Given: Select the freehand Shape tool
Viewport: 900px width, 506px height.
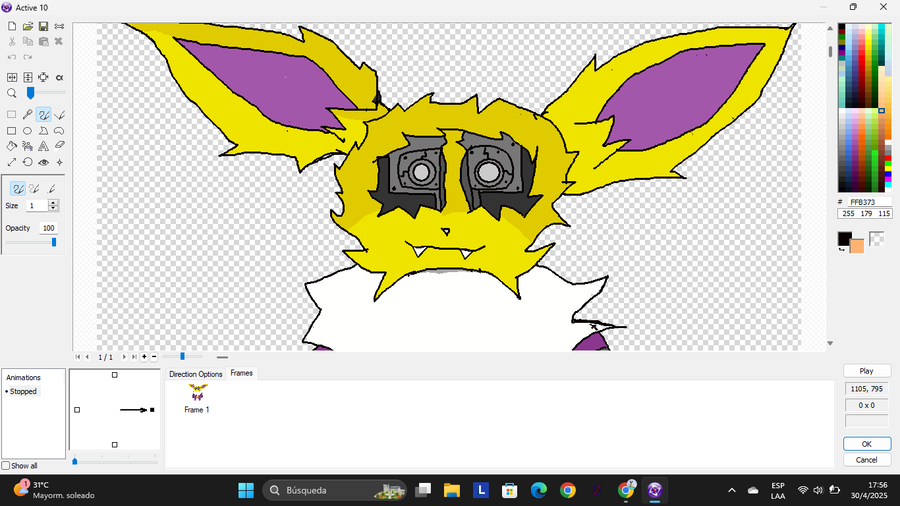Looking at the screenshot, I should 59,131.
